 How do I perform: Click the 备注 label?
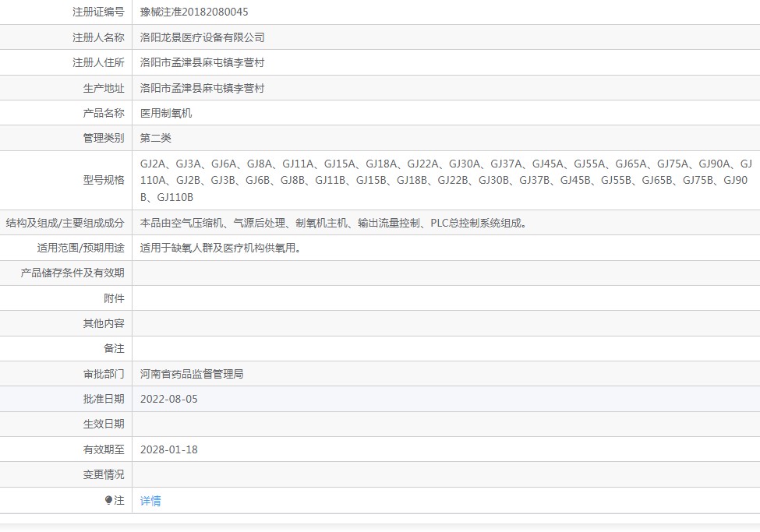pos(114,348)
